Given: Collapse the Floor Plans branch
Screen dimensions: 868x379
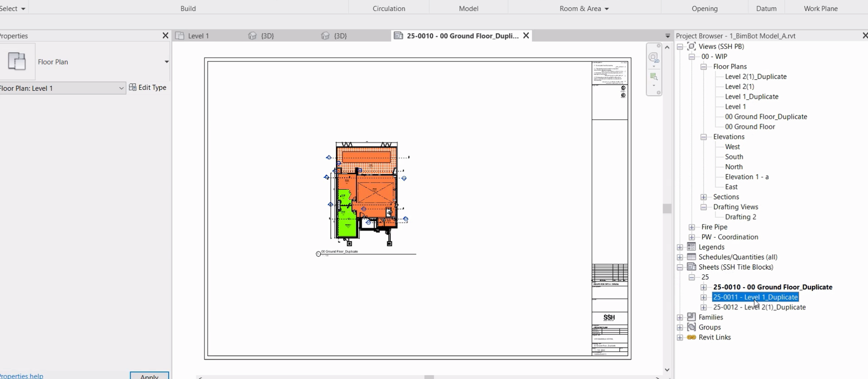Looking at the screenshot, I should [704, 67].
